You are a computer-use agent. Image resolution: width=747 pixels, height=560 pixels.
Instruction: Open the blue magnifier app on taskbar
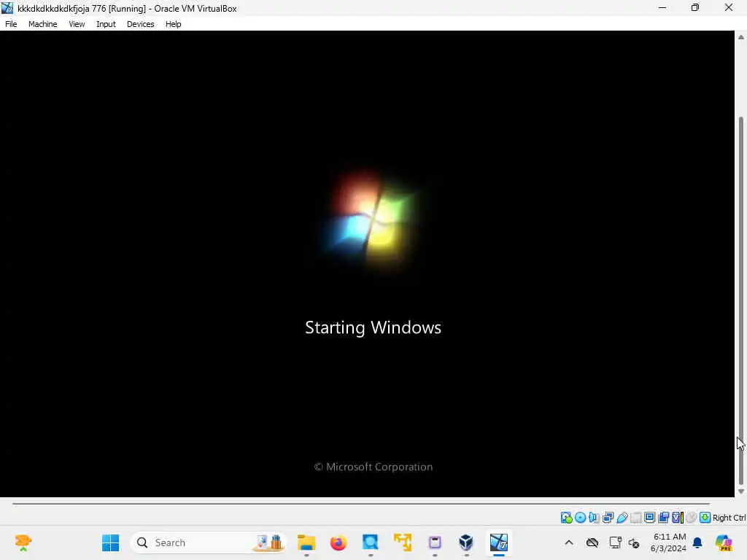point(370,542)
